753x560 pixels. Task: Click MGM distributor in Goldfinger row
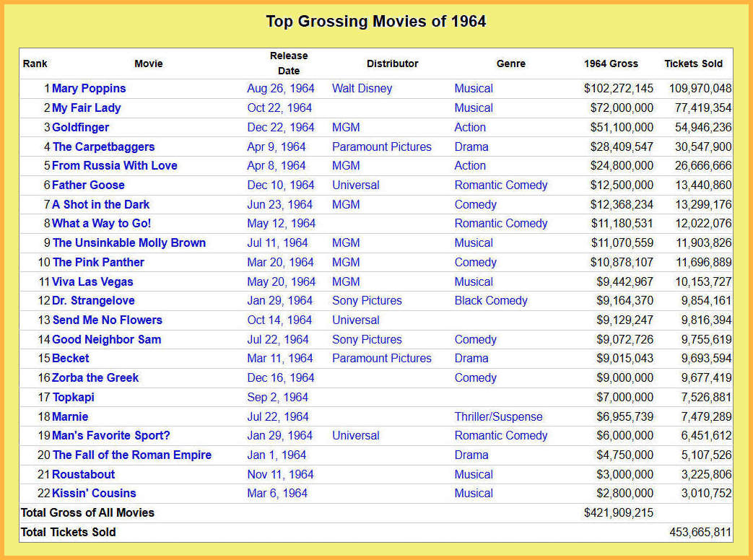point(346,127)
